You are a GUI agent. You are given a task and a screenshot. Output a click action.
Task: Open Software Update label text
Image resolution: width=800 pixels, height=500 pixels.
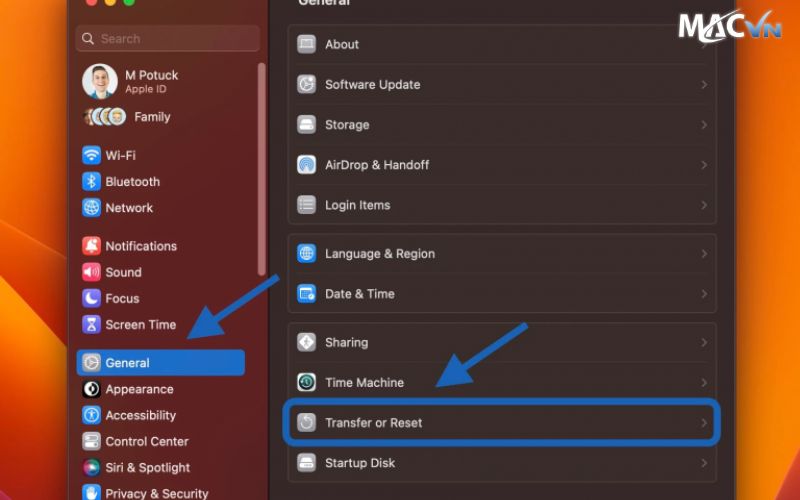coord(373,85)
